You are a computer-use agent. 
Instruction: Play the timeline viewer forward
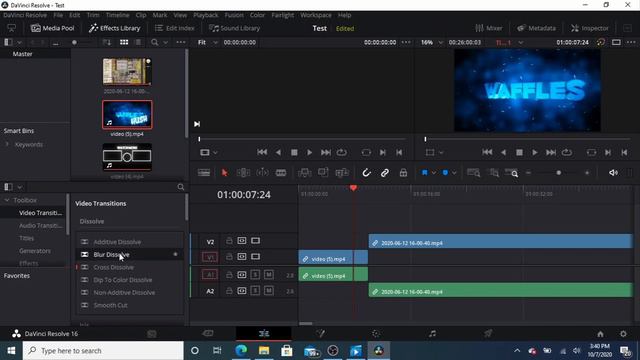click(535, 152)
